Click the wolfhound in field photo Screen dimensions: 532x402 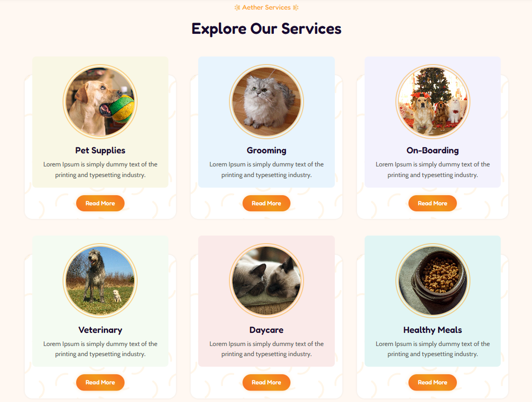pyautogui.click(x=100, y=281)
